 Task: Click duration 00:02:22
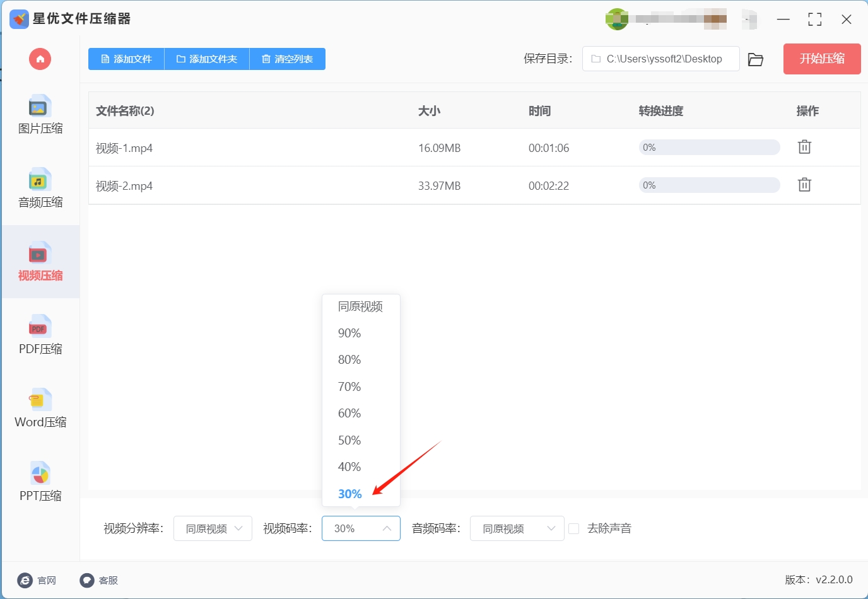(x=549, y=186)
